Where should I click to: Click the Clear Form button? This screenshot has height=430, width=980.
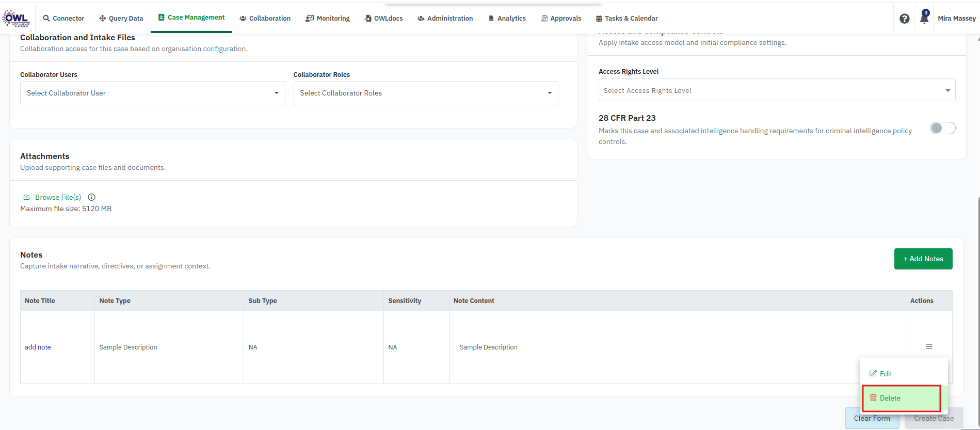[x=872, y=418]
